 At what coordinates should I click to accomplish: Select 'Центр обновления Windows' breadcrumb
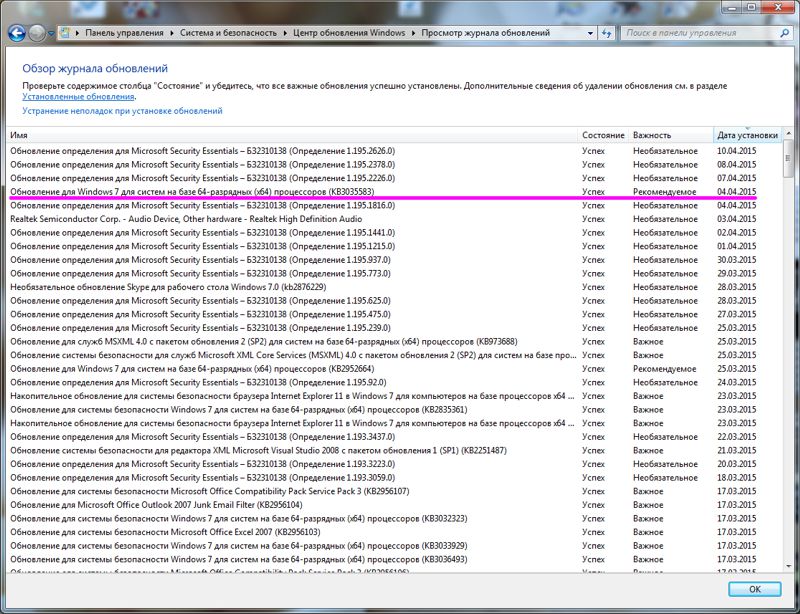[349, 33]
